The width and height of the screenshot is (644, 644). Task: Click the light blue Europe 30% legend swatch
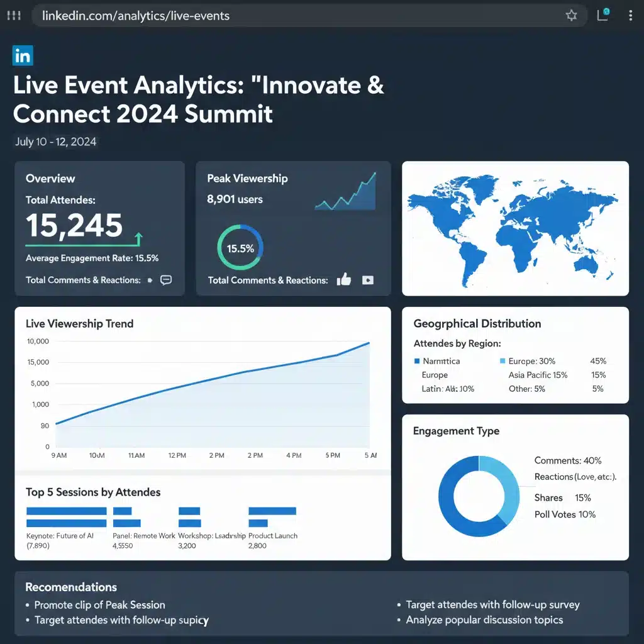point(502,361)
